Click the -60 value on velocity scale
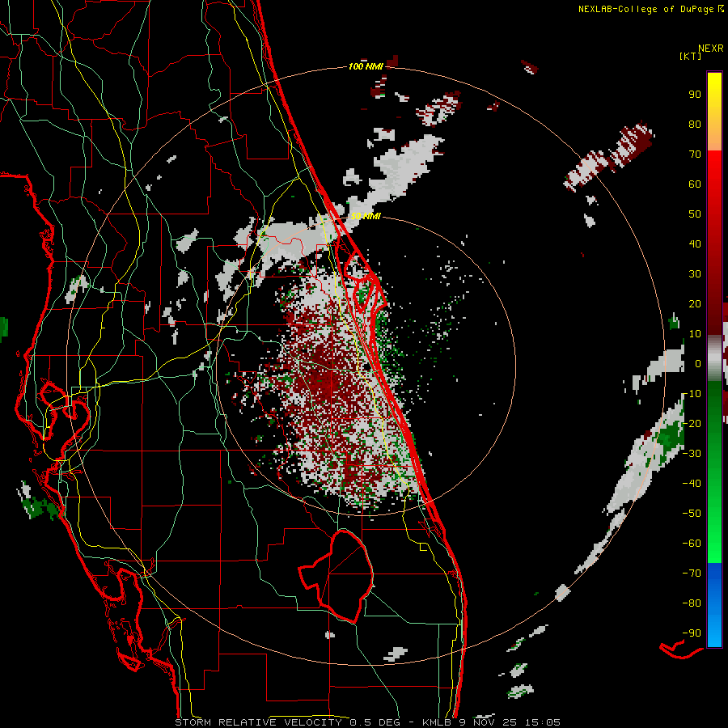The height and width of the screenshot is (728, 728). [x=692, y=544]
